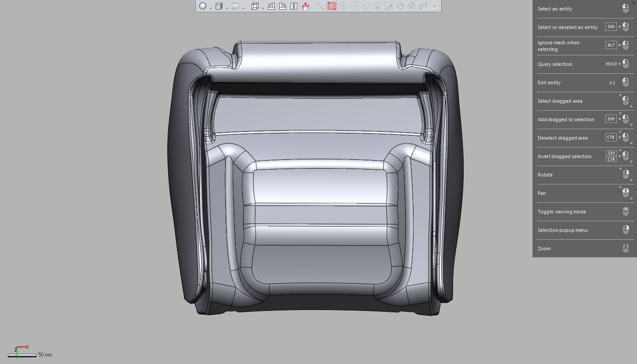Click the "Invert dragged selection" hint
Image resolution: width=637 pixels, height=364 pixels.
point(585,156)
